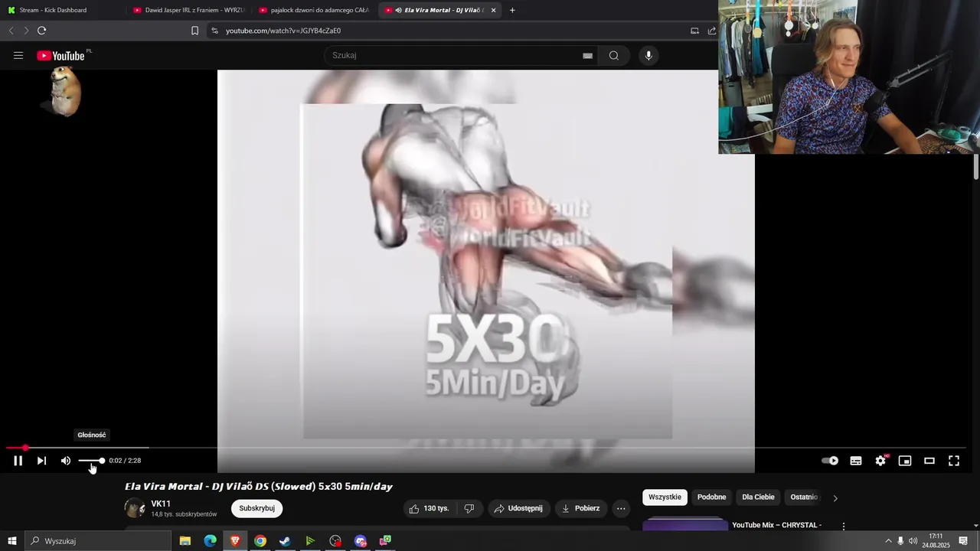Switch to pajalock dzwoni do adamcego tab
The image size is (980, 551).
point(314,10)
